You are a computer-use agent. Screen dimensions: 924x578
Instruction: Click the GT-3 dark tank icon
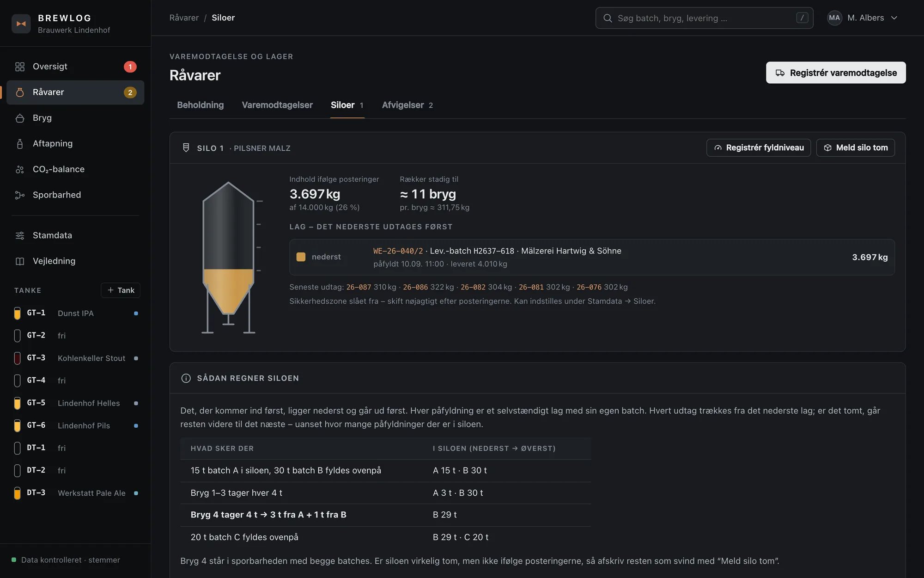point(18,358)
